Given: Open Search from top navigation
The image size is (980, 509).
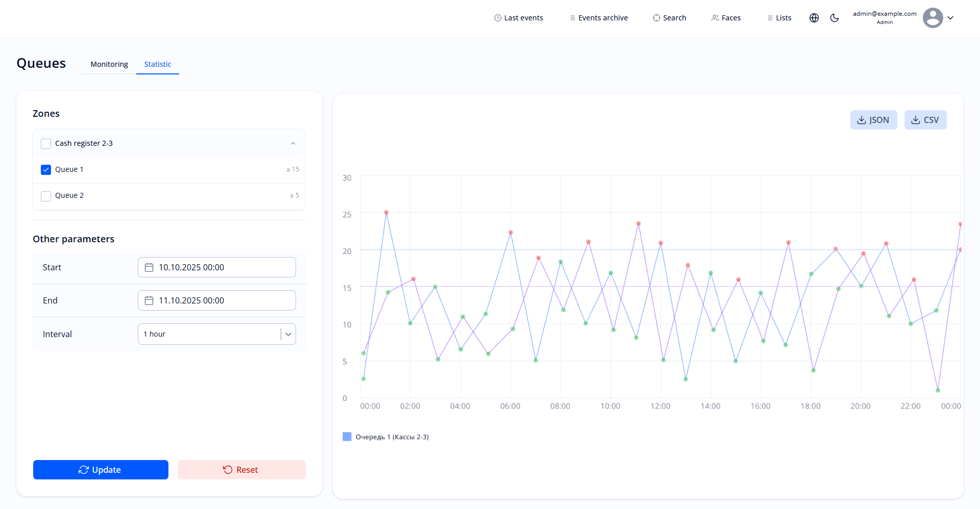Looking at the screenshot, I should (x=669, y=18).
